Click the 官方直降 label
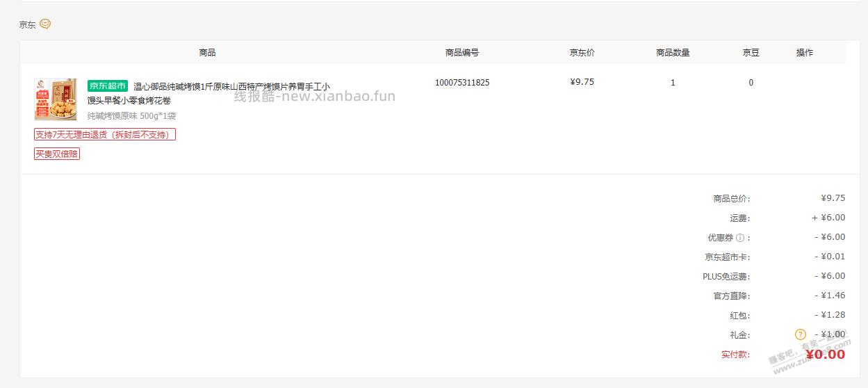 point(732,296)
